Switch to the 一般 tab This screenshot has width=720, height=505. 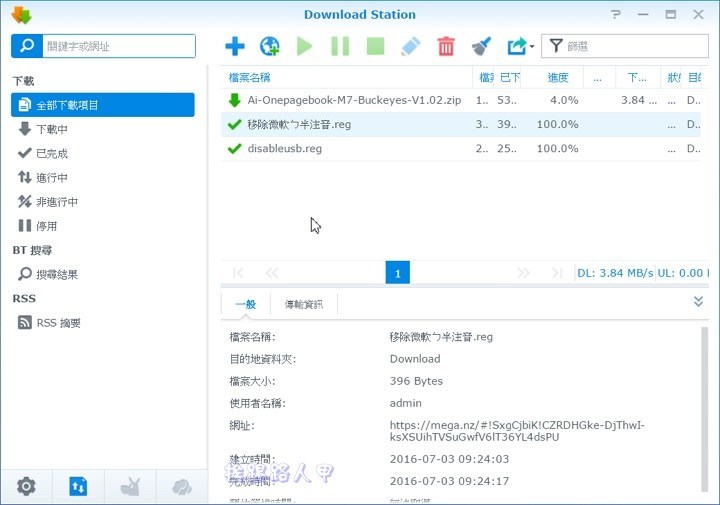(246, 304)
